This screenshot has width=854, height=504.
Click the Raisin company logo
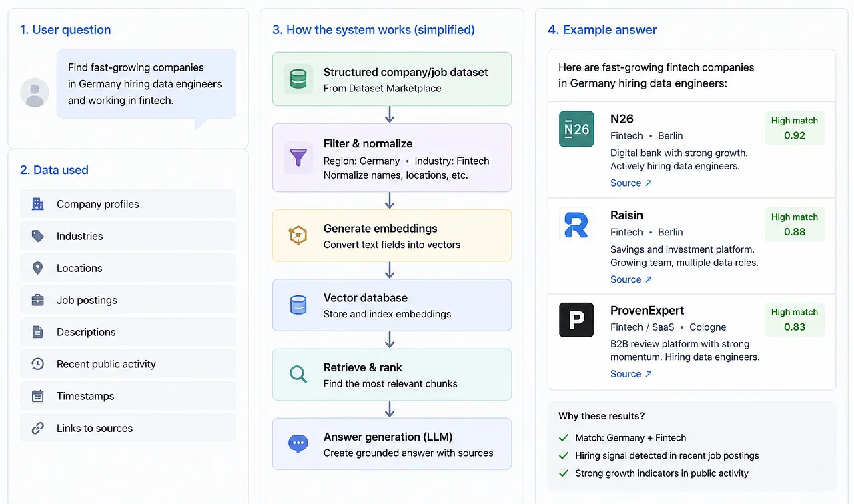[x=576, y=225]
